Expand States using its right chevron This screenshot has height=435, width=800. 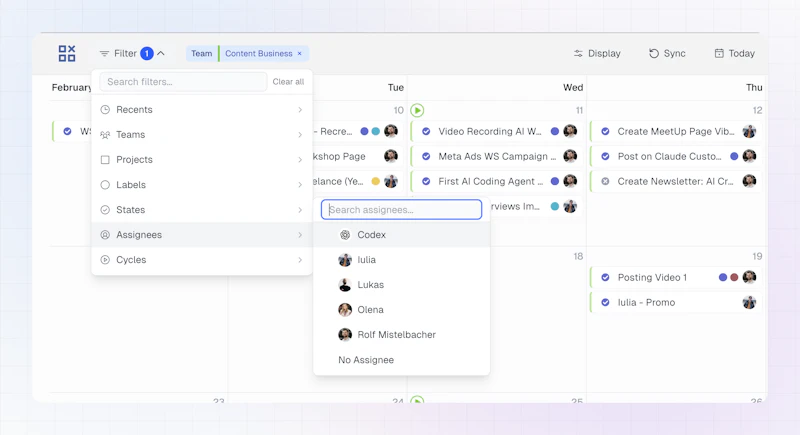(x=300, y=210)
